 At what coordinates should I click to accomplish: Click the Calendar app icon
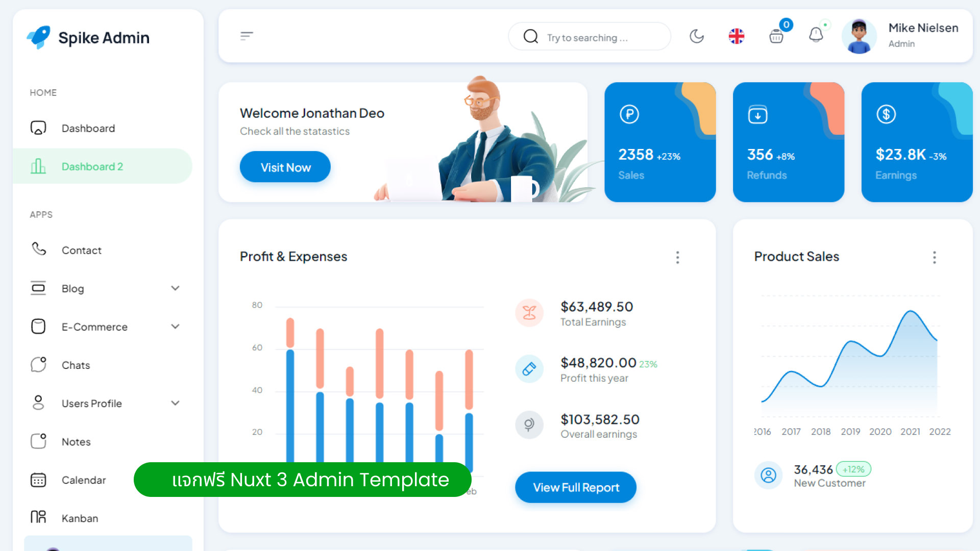pyautogui.click(x=38, y=480)
